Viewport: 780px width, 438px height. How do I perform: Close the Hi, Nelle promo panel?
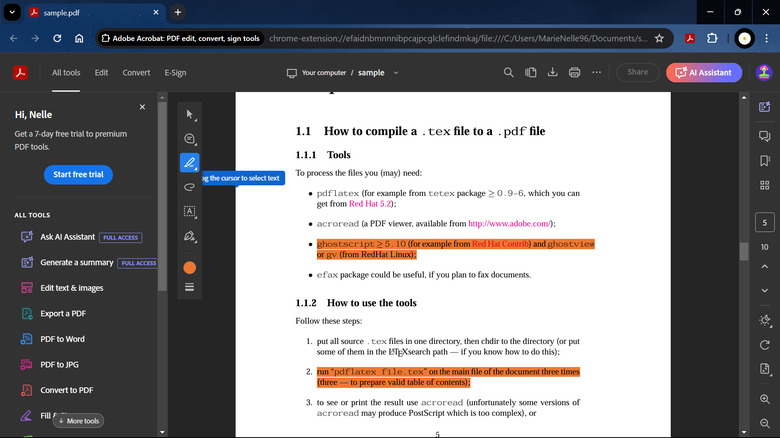tap(142, 106)
